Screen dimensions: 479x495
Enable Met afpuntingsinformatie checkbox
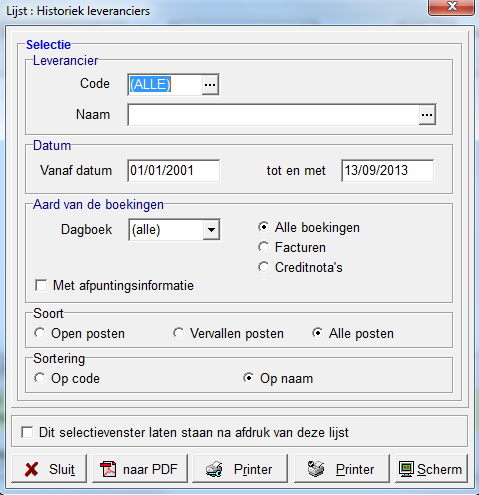point(41,286)
